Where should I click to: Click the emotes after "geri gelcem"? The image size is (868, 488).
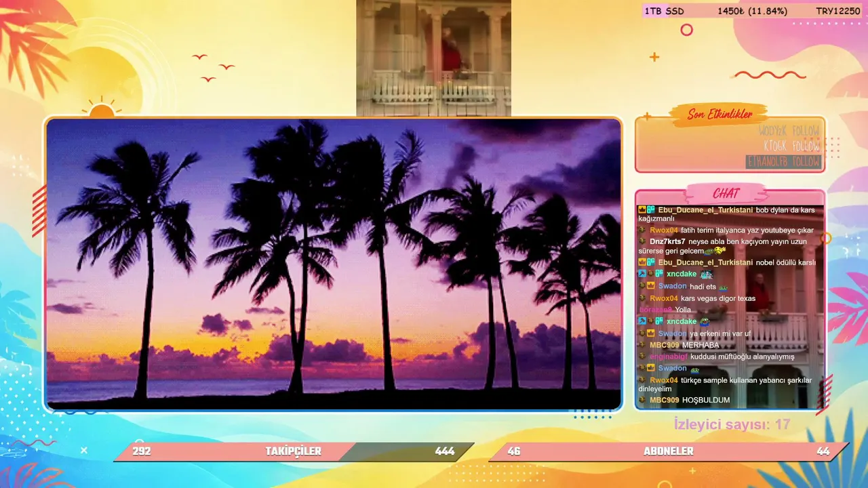[x=716, y=251]
